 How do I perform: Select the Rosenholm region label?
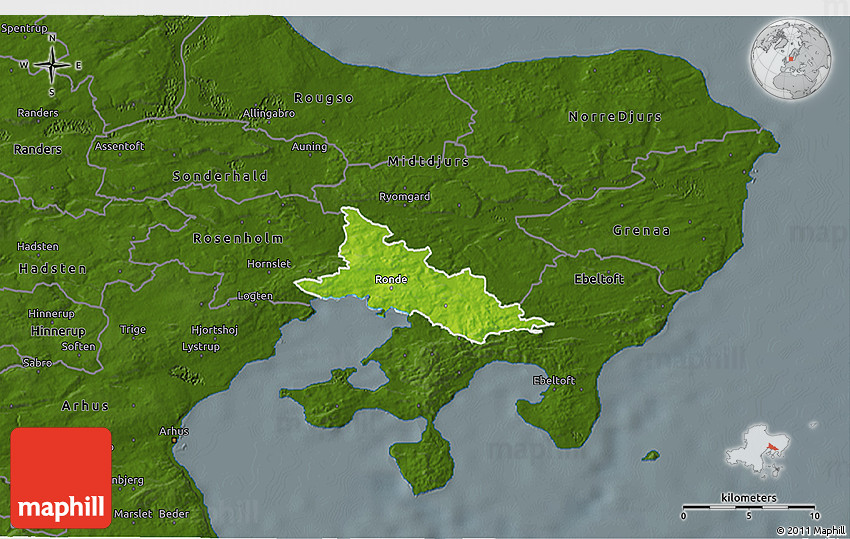[238, 239]
